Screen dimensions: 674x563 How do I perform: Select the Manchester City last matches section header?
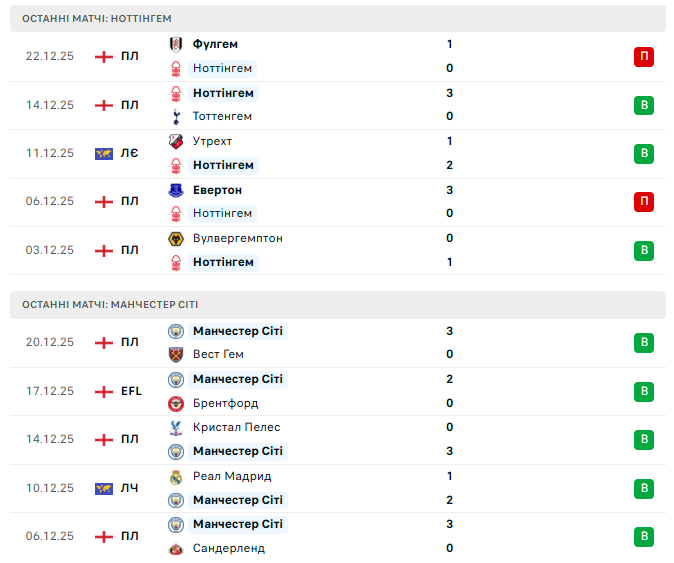[x=337, y=304]
